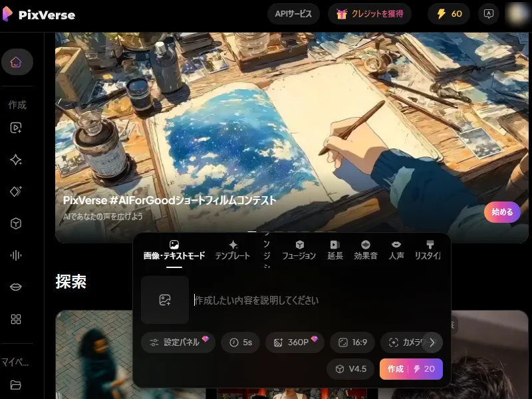Open the video creation icon in sidebar
This screenshot has width=532, height=399.
(x=16, y=128)
